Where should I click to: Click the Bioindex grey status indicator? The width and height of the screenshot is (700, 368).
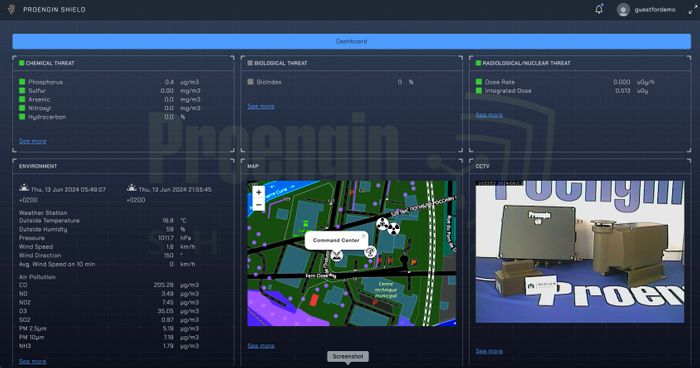(x=250, y=82)
